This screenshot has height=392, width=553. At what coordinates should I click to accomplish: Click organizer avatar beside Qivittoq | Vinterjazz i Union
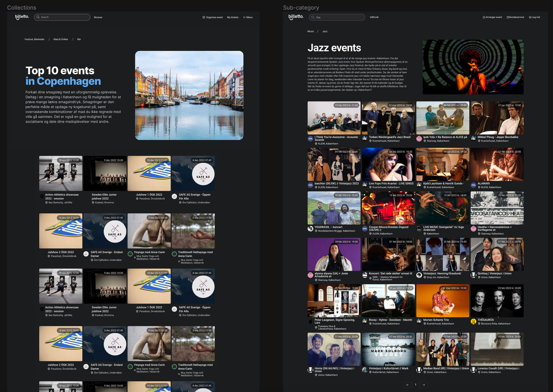pyautogui.click(x=473, y=275)
